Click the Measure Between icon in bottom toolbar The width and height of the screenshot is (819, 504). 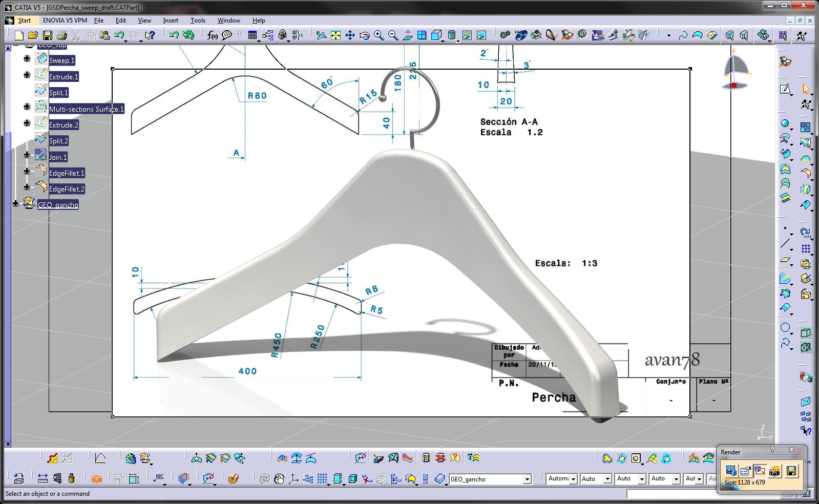point(43,479)
